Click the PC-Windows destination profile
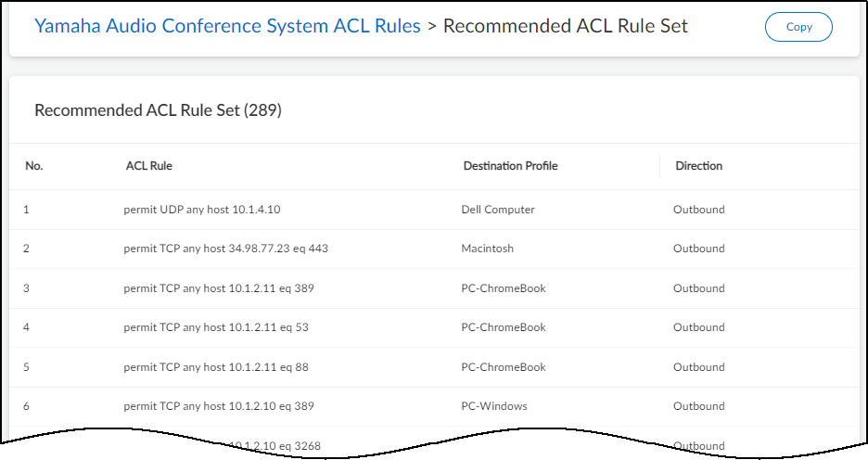The width and height of the screenshot is (868, 460). point(494,406)
